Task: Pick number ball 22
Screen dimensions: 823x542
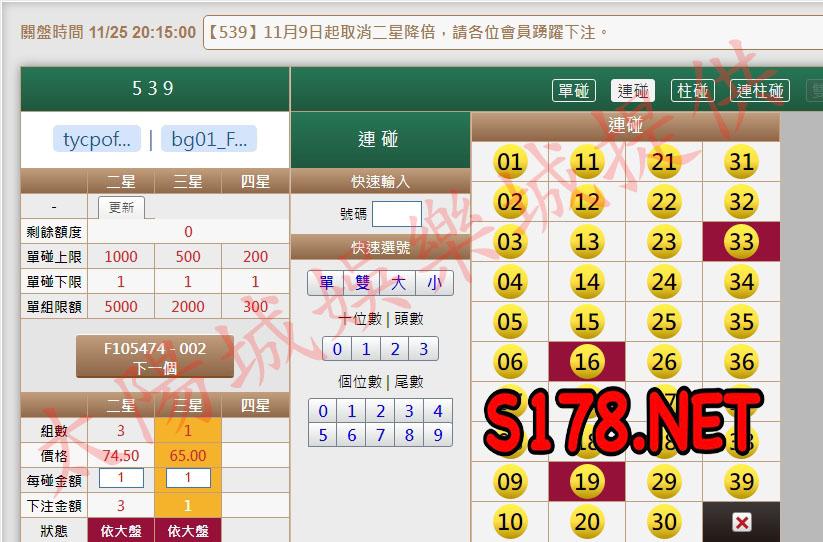Action: [664, 201]
